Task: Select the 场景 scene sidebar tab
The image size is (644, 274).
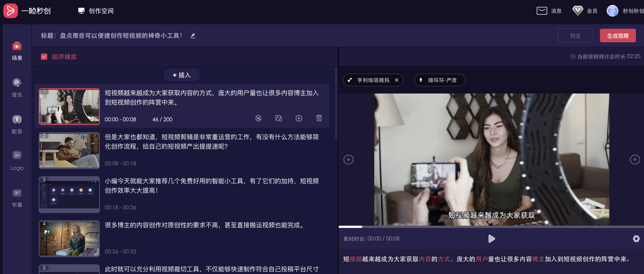Action: click(17, 51)
